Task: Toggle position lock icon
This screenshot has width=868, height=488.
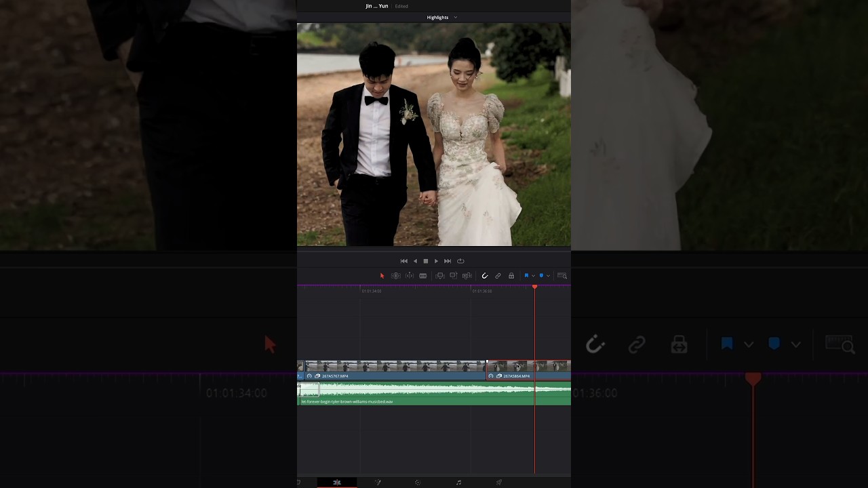Action: click(511, 276)
